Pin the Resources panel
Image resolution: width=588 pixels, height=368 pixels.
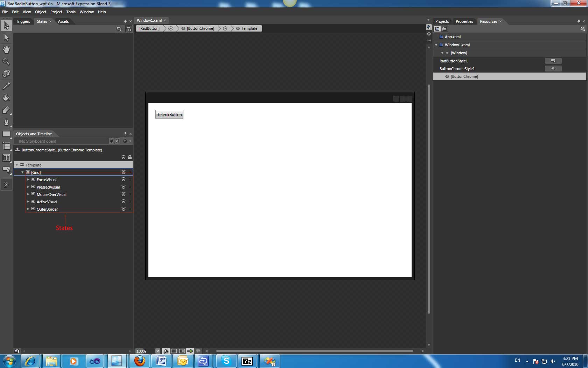(x=579, y=21)
